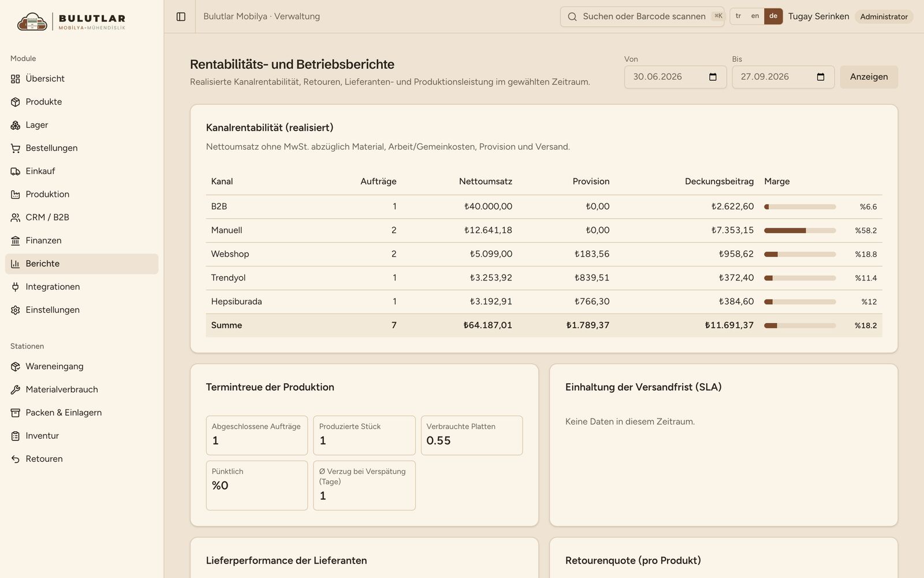Click the Anzeigen button
924x578 pixels.
click(869, 77)
